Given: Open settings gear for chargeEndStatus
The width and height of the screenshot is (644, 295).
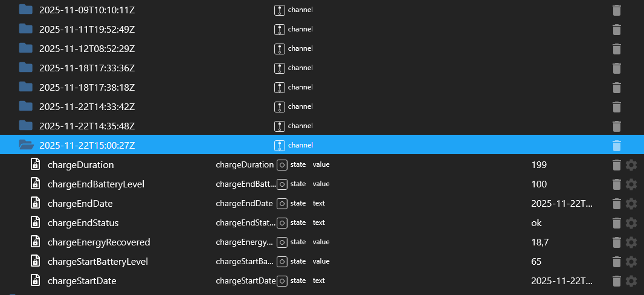Looking at the screenshot, I should 631,223.
